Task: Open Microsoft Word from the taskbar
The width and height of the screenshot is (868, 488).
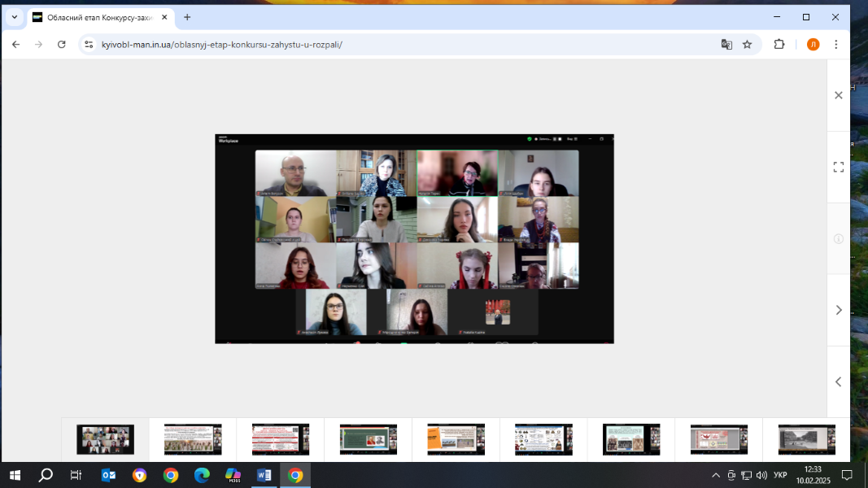Action: [264, 475]
